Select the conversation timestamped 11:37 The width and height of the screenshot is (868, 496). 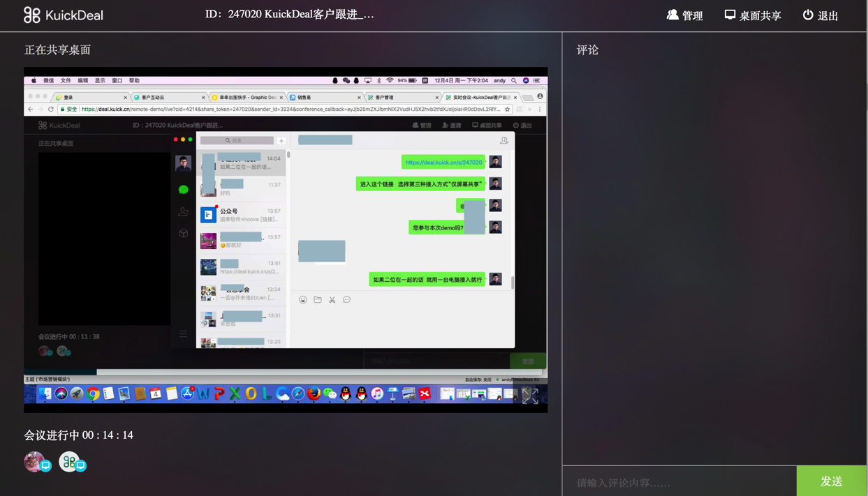click(242, 188)
